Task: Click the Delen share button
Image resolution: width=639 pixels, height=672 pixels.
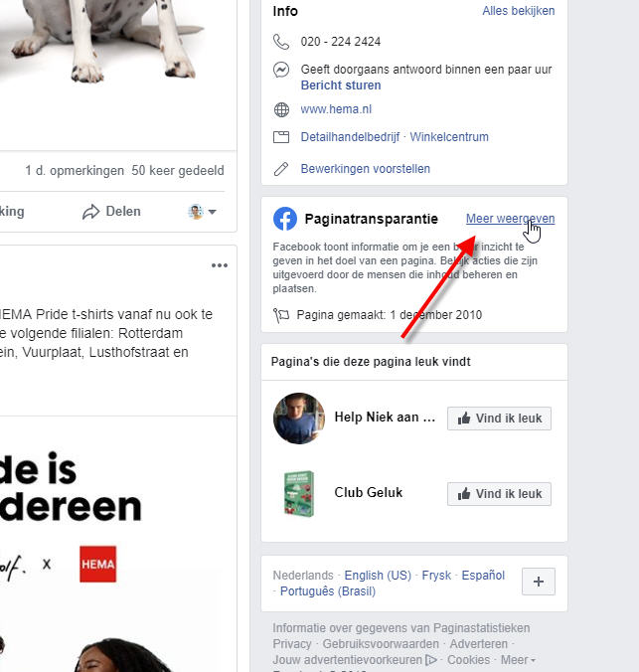Action: coord(111,212)
